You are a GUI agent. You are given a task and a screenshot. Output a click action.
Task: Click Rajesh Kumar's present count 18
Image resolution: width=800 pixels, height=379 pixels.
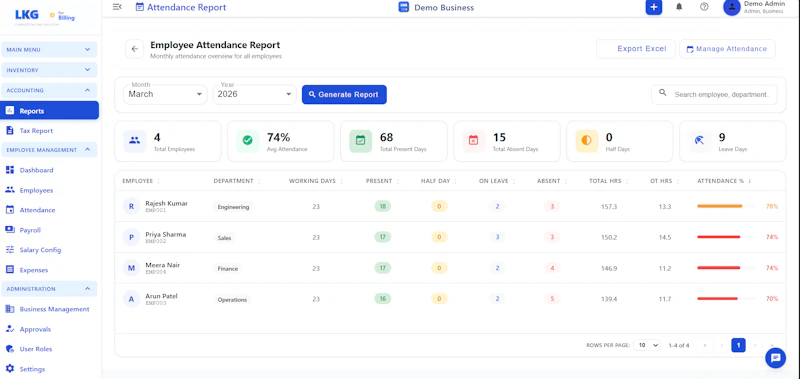click(383, 207)
